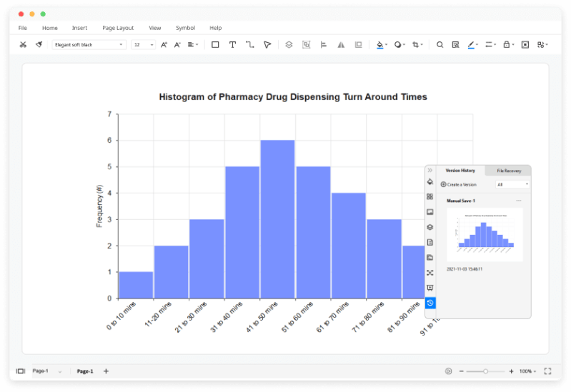The image size is (571, 392).
Task: Open the shapes tools dropdown at toolbar end
Action: pyautogui.click(x=542, y=44)
